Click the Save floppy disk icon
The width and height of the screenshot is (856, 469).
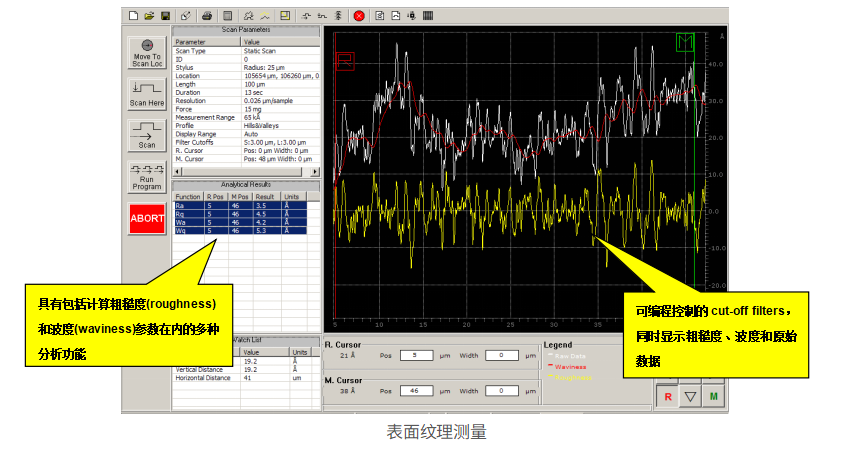164,16
